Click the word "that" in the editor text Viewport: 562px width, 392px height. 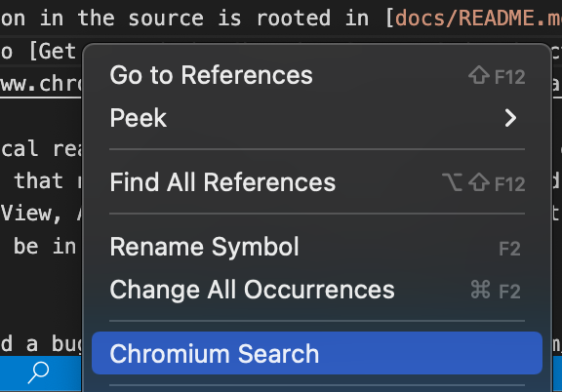[x=38, y=180]
